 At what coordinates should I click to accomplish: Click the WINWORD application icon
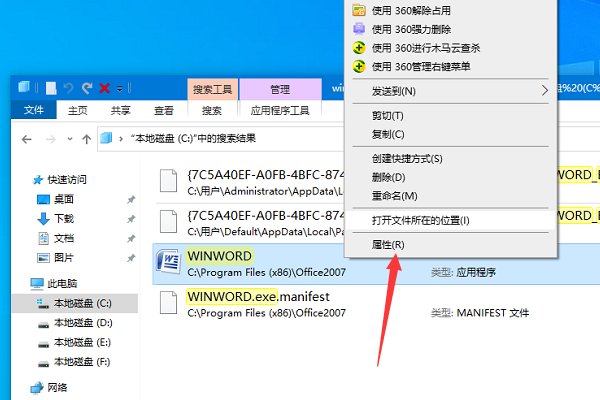tap(169, 262)
